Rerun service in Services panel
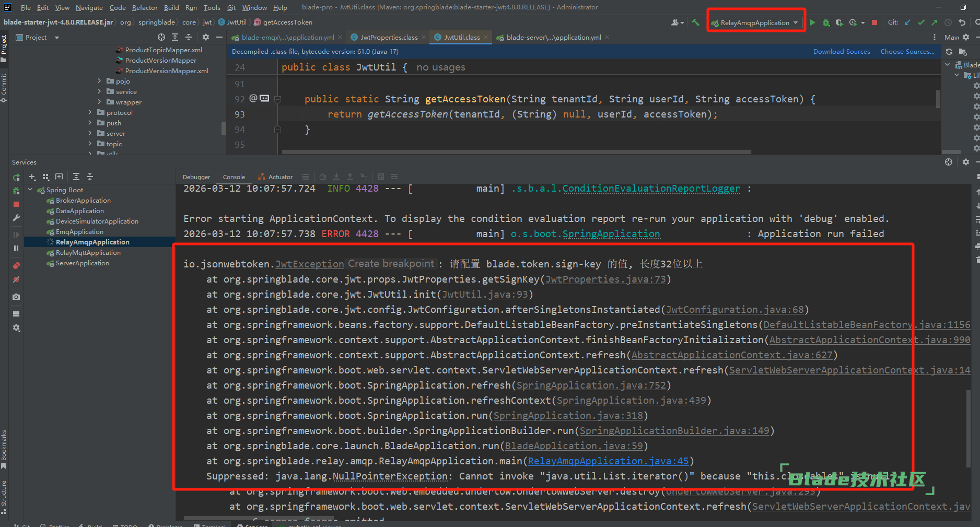The height and width of the screenshot is (527, 980). (16, 178)
